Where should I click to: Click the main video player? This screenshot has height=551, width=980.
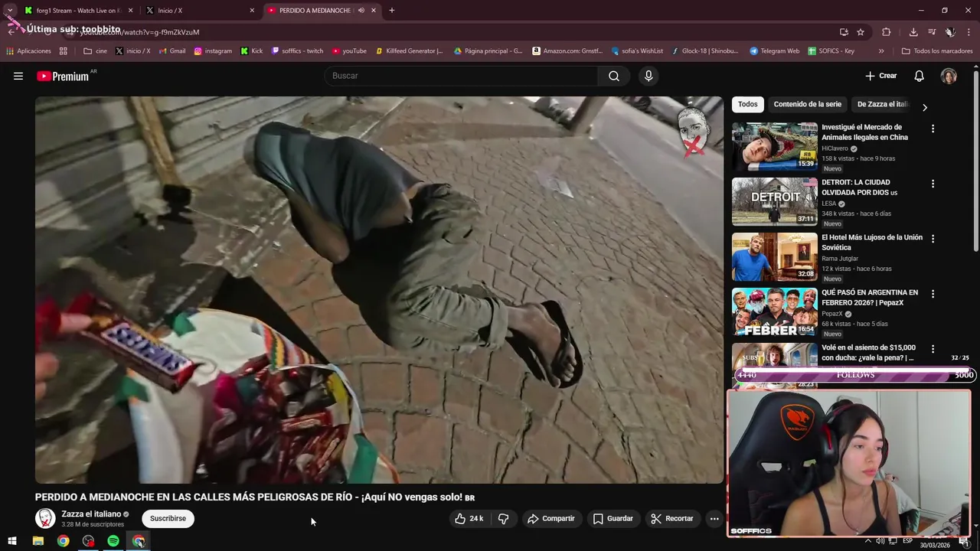(379, 290)
